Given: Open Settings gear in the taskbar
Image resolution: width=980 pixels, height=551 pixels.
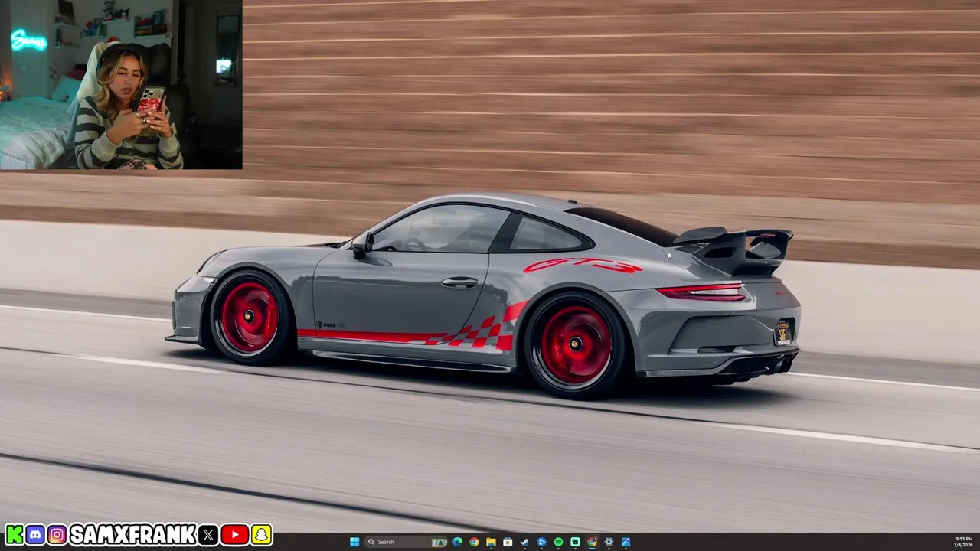Looking at the screenshot, I should click(x=609, y=542).
